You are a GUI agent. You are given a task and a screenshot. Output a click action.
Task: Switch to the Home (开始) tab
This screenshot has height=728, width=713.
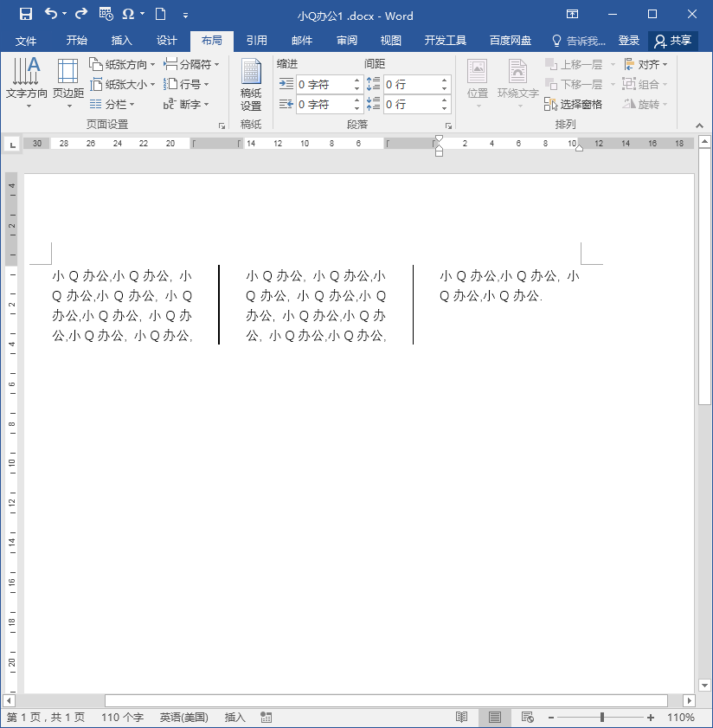77,41
